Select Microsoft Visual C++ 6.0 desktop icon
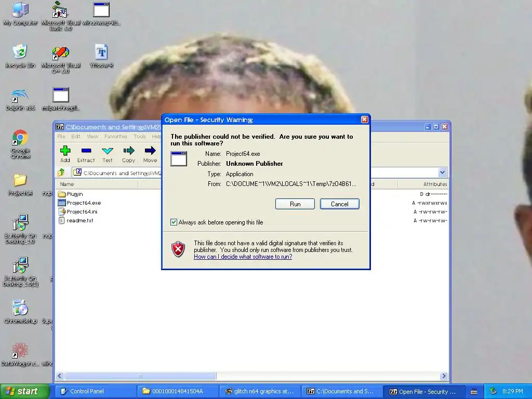 point(60,59)
